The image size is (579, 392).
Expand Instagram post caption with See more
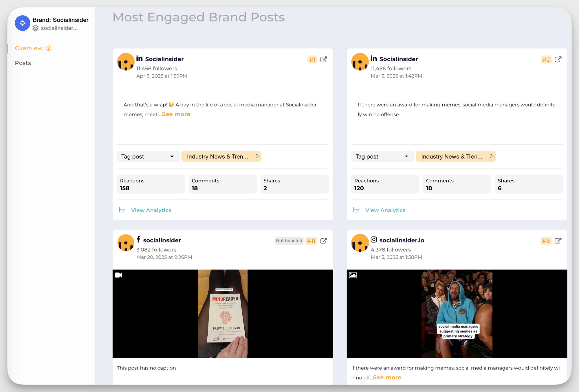[x=387, y=378]
